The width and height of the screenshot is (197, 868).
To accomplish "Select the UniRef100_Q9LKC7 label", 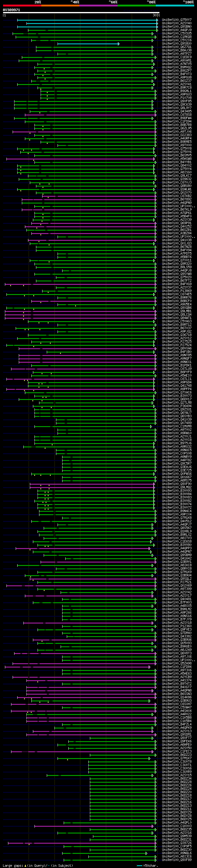I will coord(176,176).
